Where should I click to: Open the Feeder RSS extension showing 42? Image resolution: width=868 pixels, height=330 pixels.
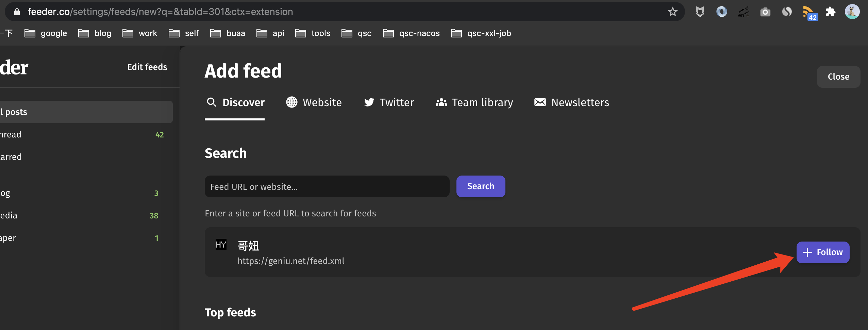coord(810,13)
